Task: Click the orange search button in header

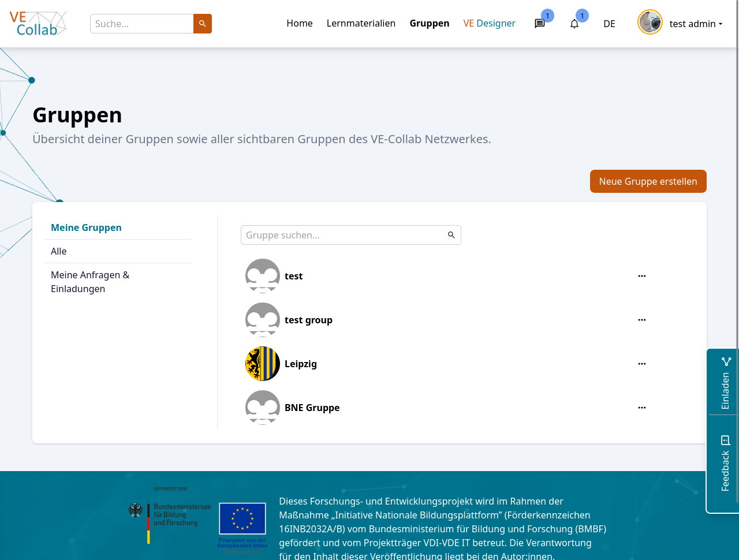Action: point(203,24)
